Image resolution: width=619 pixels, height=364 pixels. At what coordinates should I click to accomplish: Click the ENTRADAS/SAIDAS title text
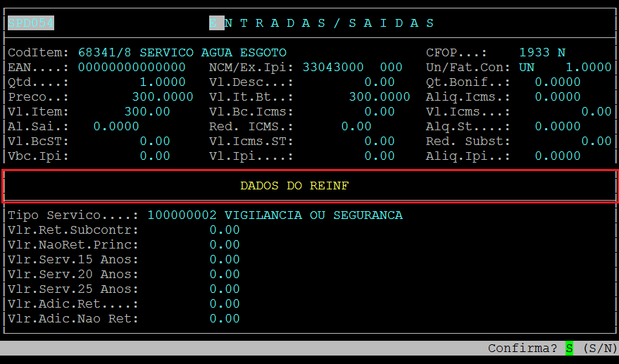tap(323, 23)
